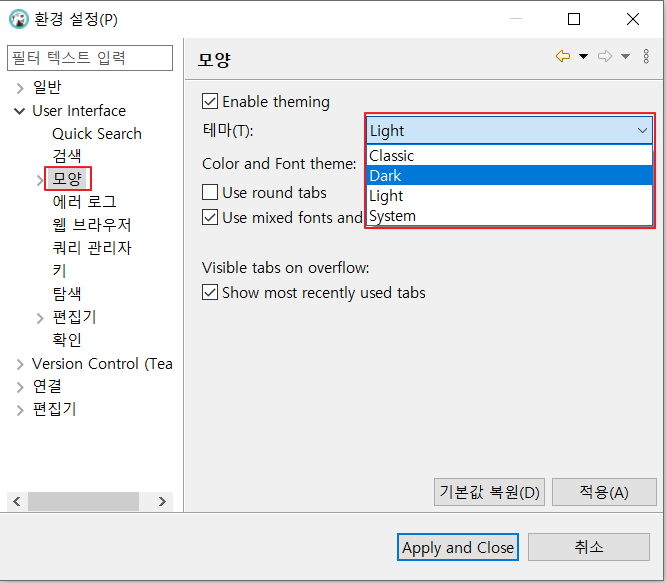Pick Light in the theme dropdown list
The width and height of the screenshot is (666, 583).
(x=509, y=196)
